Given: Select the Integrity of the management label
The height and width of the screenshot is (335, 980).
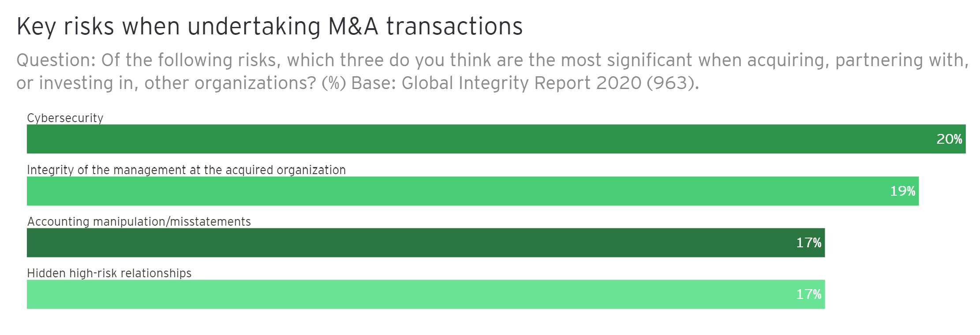Looking at the screenshot, I should point(186,170).
